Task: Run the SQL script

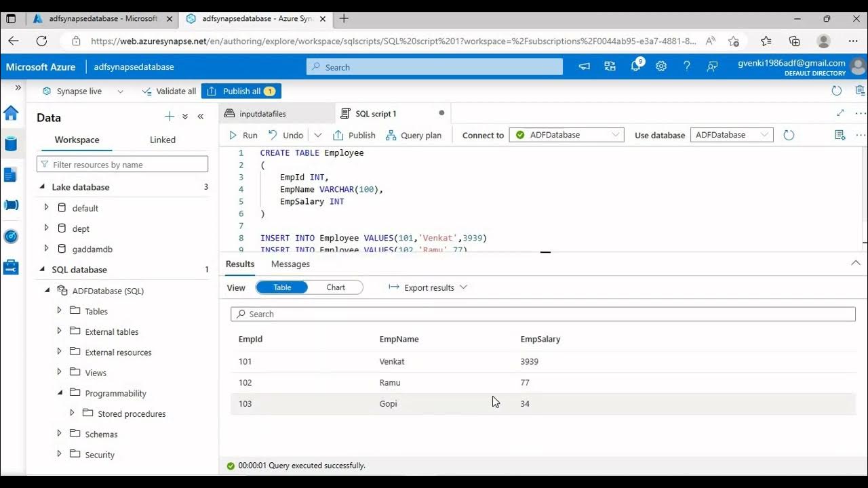Action: (x=243, y=135)
